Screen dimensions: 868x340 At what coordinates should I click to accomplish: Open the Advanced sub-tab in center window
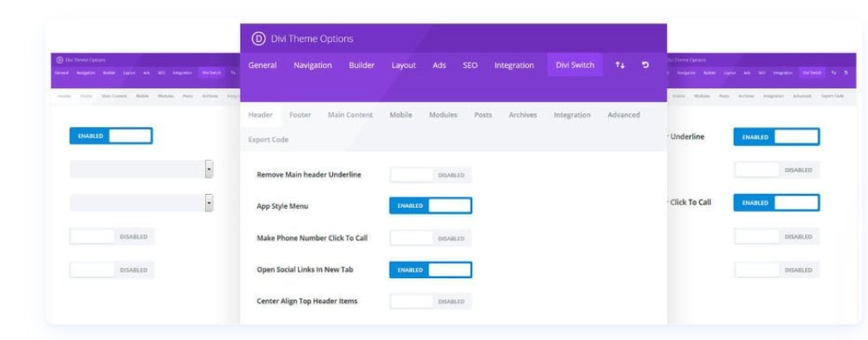623,115
